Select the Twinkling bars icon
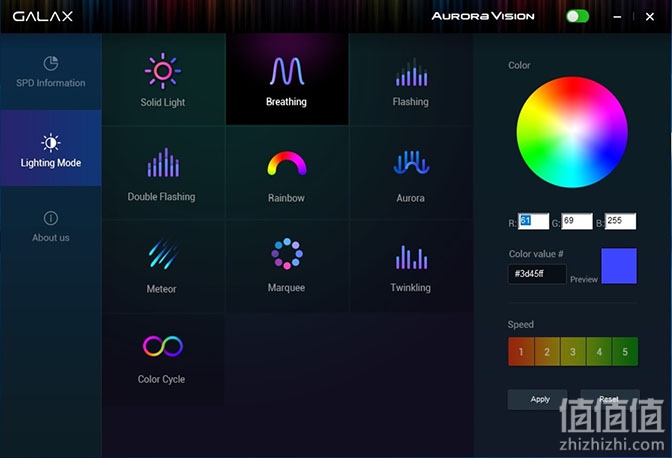Screen dimensions: 672x458 tap(411, 257)
